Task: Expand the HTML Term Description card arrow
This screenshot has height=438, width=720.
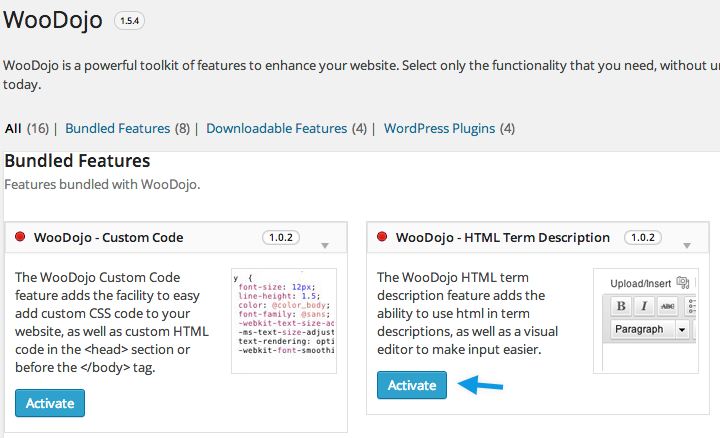Action: (687, 246)
